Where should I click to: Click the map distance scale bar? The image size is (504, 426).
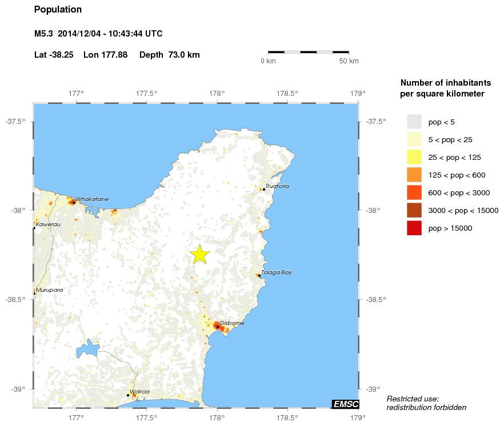[x=309, y=52]
